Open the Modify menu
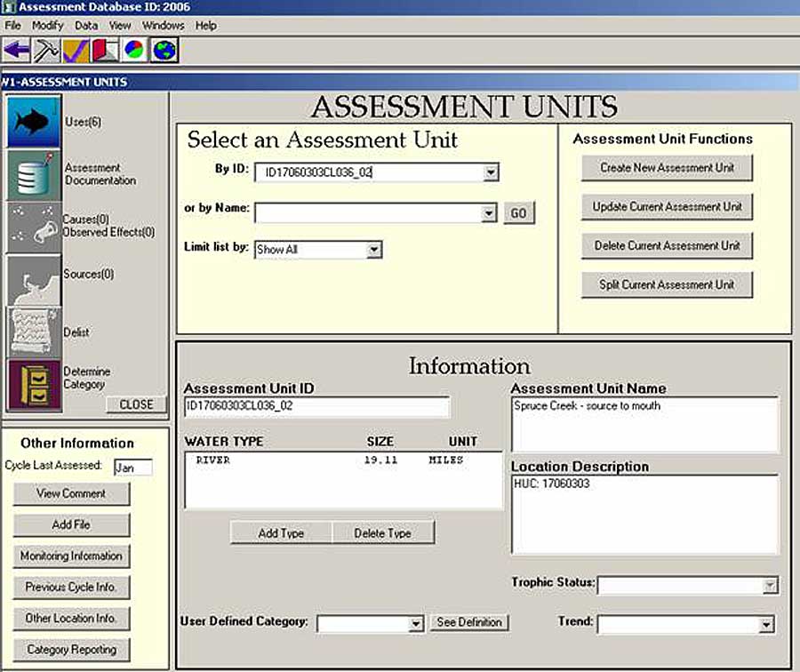 pyautogui.click(x=47, y=26)
